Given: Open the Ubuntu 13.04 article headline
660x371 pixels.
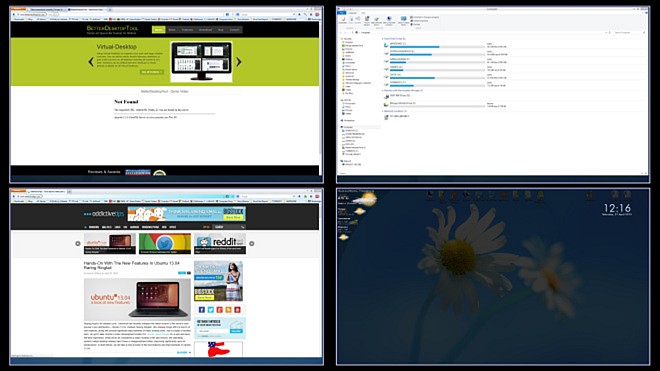Looking at the screenshot, I should click(x=132, y=265).
